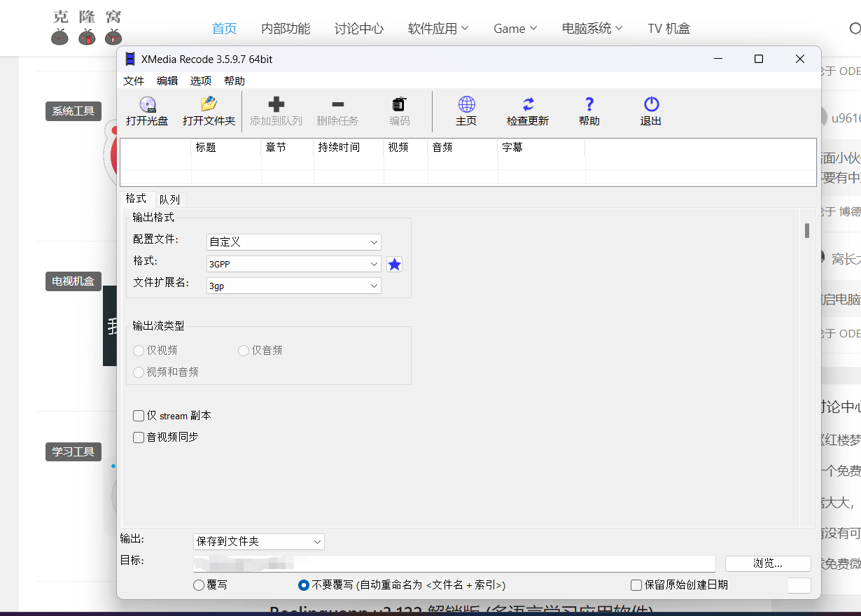
Task: Expand the 文件扩展名 dropdown showing 3gp
Action: (x=294, y=286)
